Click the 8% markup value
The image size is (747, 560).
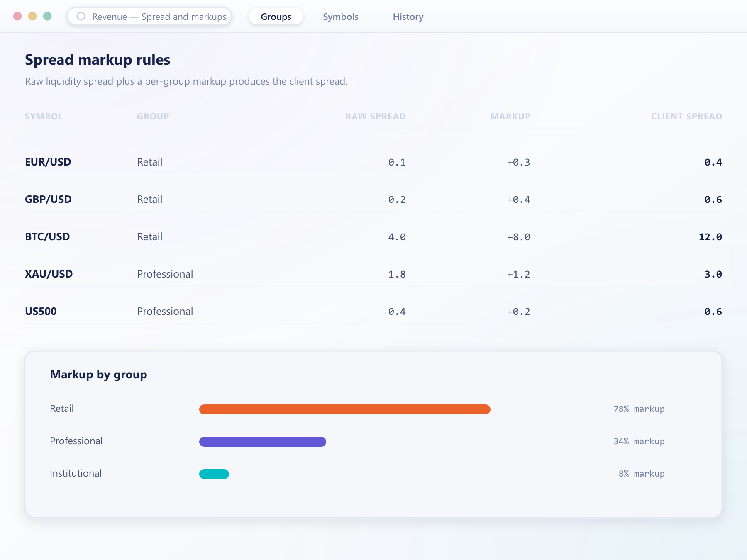click(642, 474)
